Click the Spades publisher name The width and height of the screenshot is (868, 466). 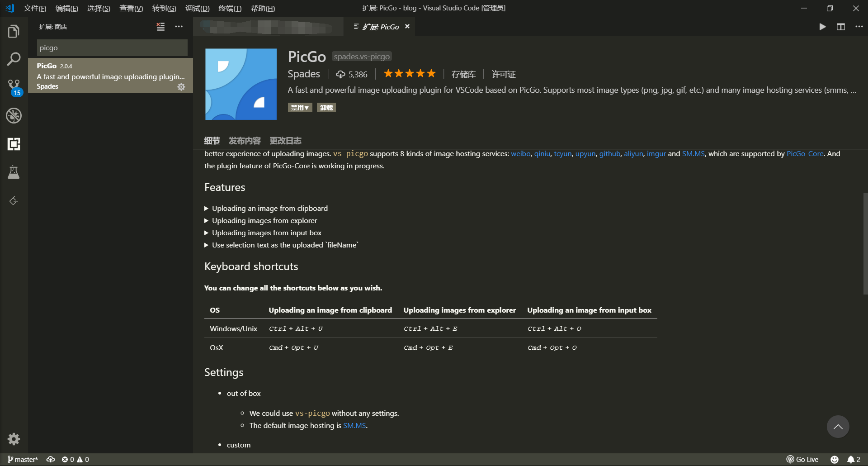(304, 74)
